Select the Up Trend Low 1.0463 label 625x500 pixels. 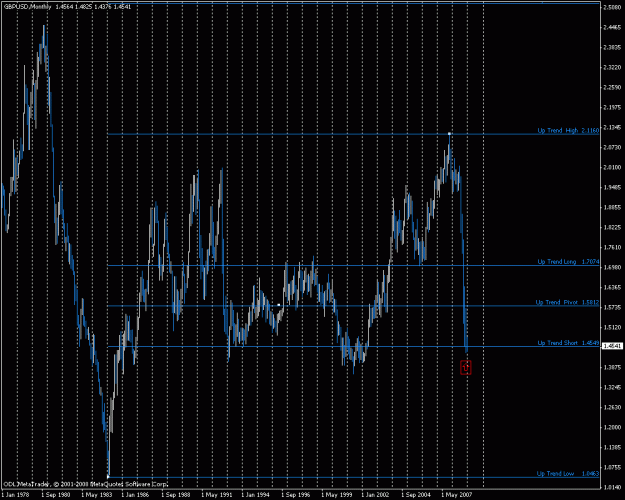568,474
